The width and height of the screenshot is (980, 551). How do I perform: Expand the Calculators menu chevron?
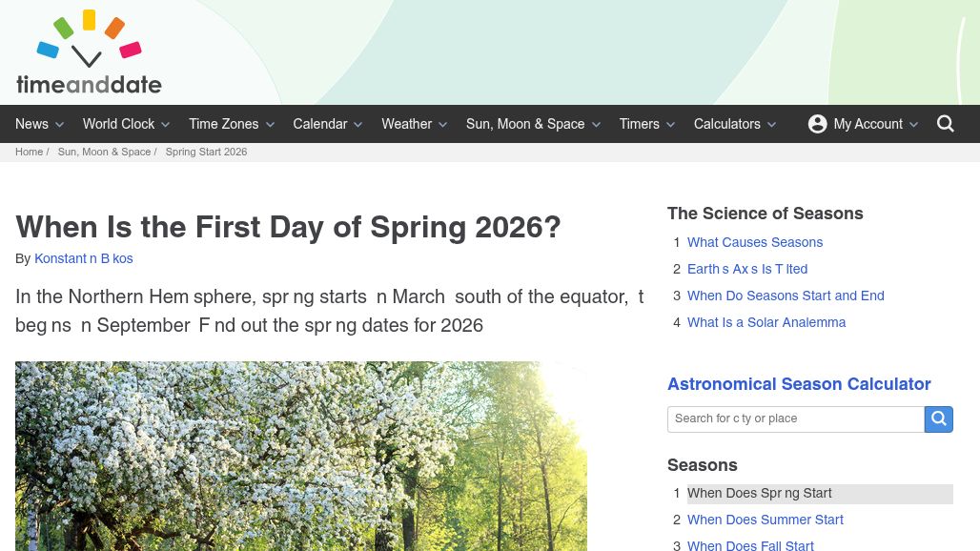771,125
